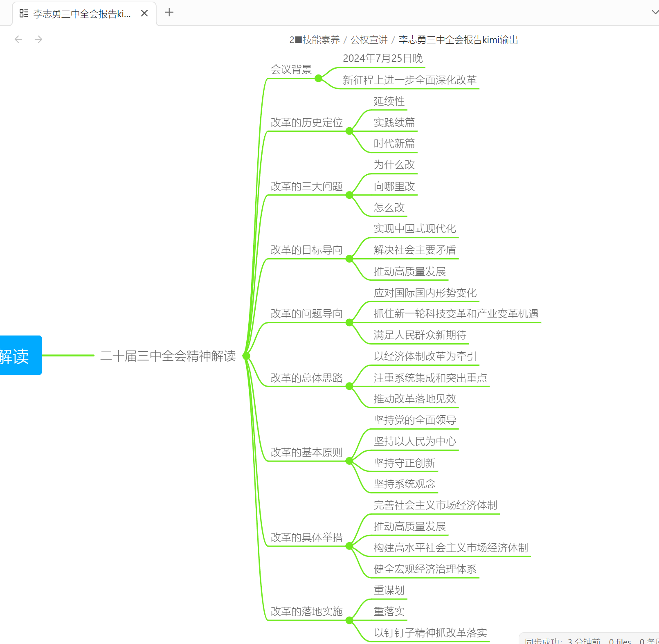659x644 pixels.
Task: Click the back navigation arrow
Action: click(18, 39)
